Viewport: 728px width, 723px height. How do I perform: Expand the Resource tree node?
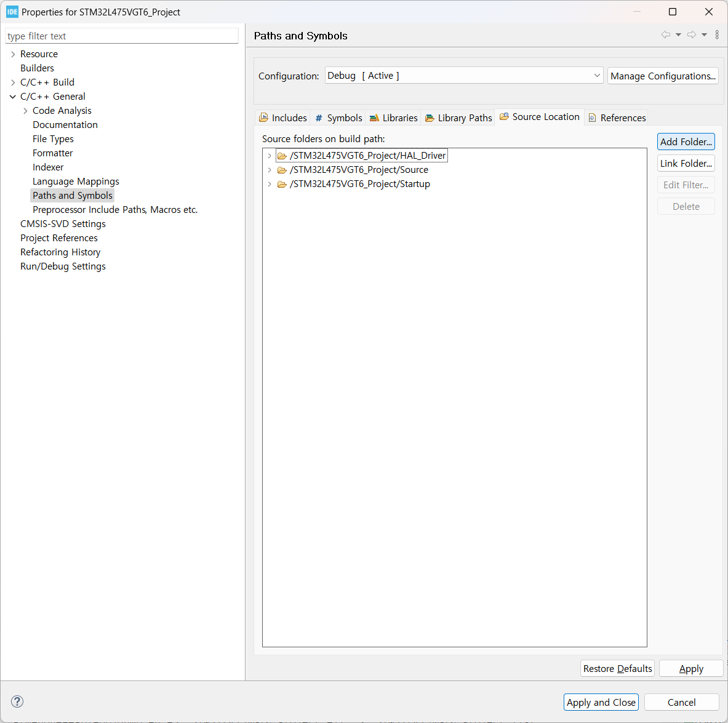click(x=13, y=54)
